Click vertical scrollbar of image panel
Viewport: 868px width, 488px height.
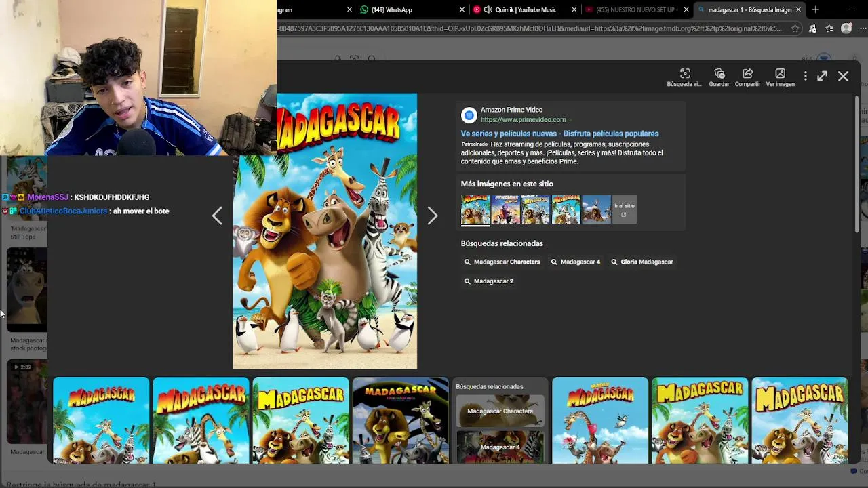(x=856, y=166)
